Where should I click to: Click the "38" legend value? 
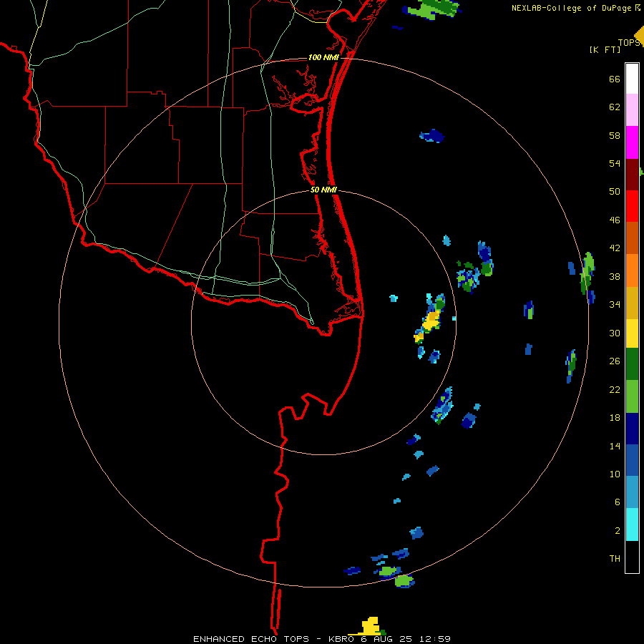point(615,276)
